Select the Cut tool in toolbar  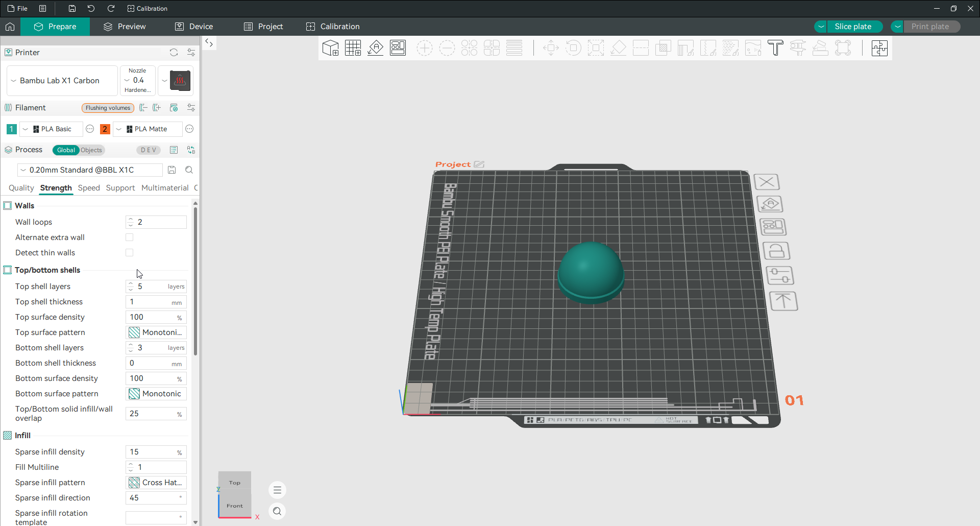(641, 48)
